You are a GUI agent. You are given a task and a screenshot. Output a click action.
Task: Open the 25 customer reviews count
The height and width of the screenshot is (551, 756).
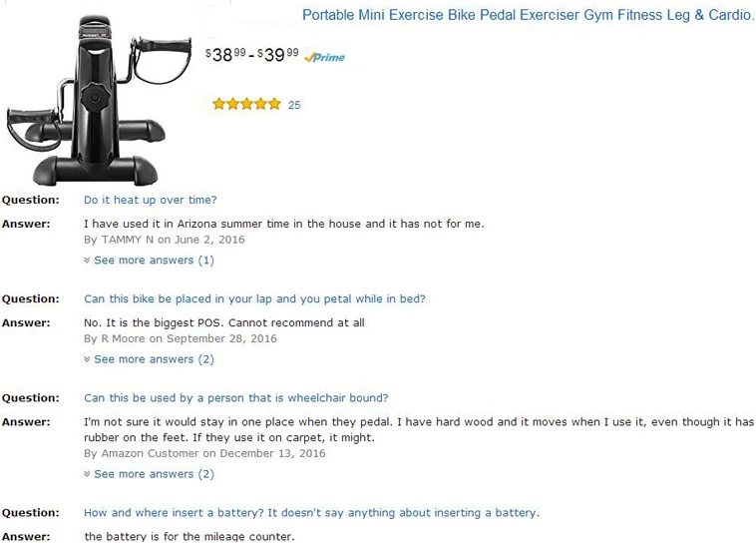(294, 105)
